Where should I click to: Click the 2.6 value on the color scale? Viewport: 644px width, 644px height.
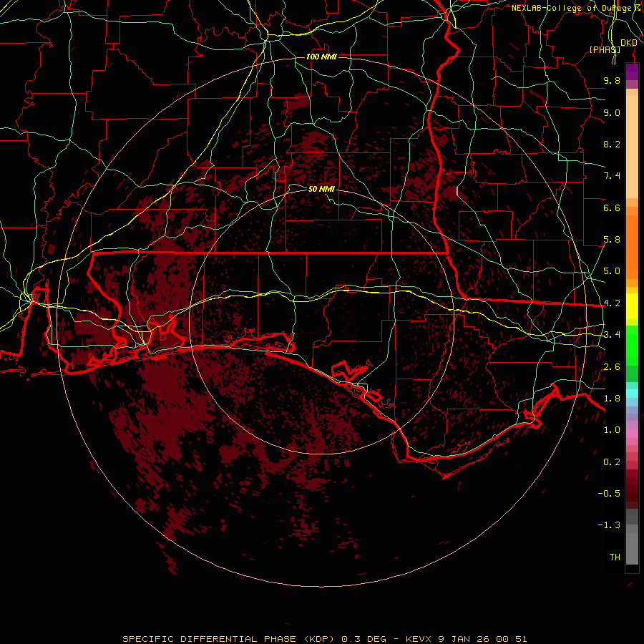[612, 367]
